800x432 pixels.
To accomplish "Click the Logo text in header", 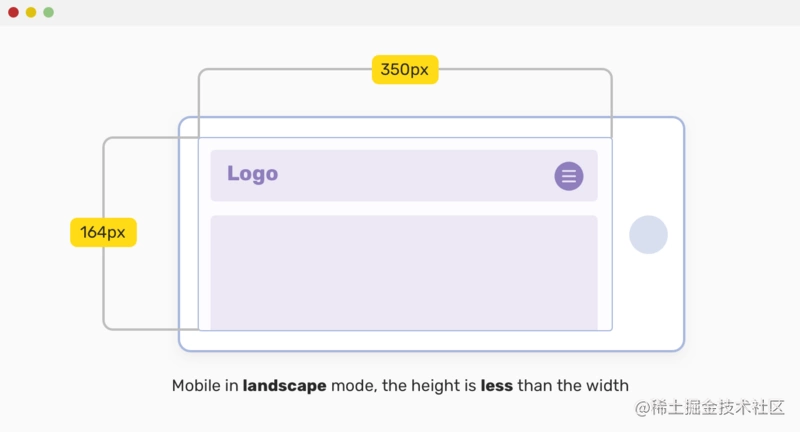I will pyautogui.click(x=253, y=173).
